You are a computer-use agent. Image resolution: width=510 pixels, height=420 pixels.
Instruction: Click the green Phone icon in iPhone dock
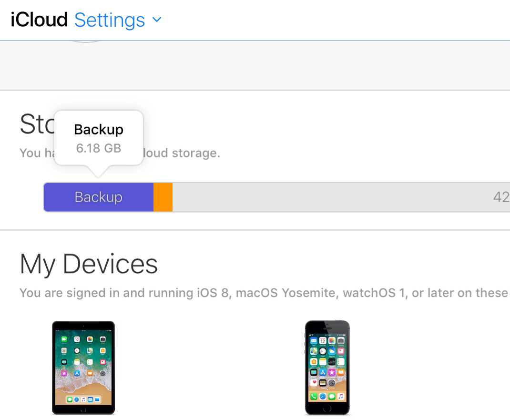[314, 396]
